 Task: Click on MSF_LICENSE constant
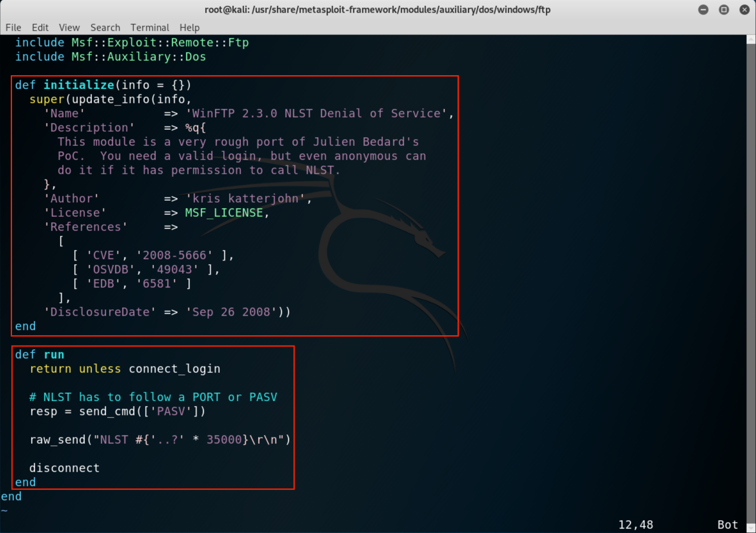(224, 213)
